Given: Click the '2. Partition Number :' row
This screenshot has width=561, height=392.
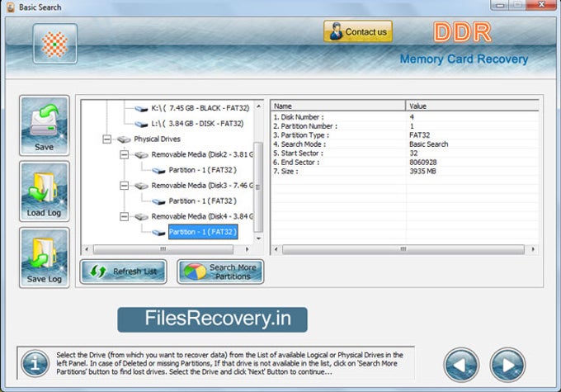Looking at the screenshot, I should [404, 126].
